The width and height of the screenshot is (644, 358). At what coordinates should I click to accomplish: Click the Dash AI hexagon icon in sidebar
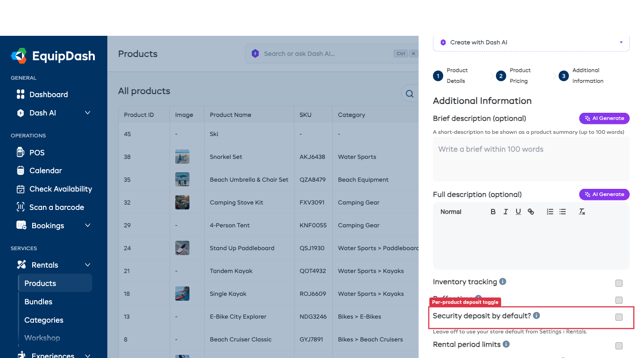pyautogui.click(x=21, y=113)
